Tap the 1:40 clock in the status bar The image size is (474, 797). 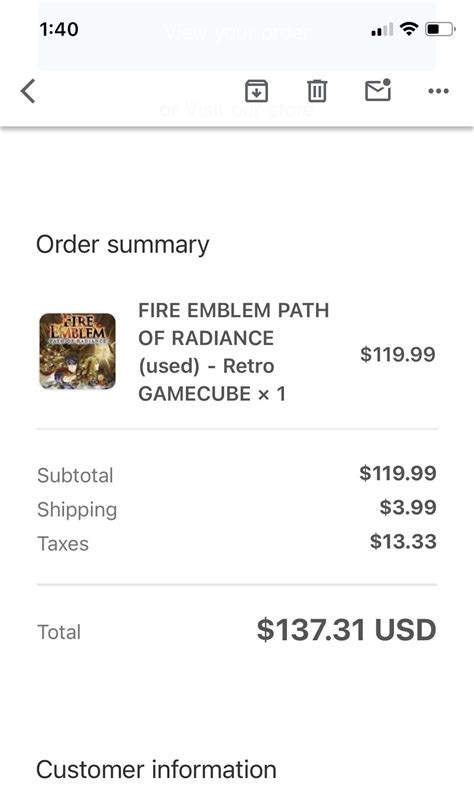59,29
